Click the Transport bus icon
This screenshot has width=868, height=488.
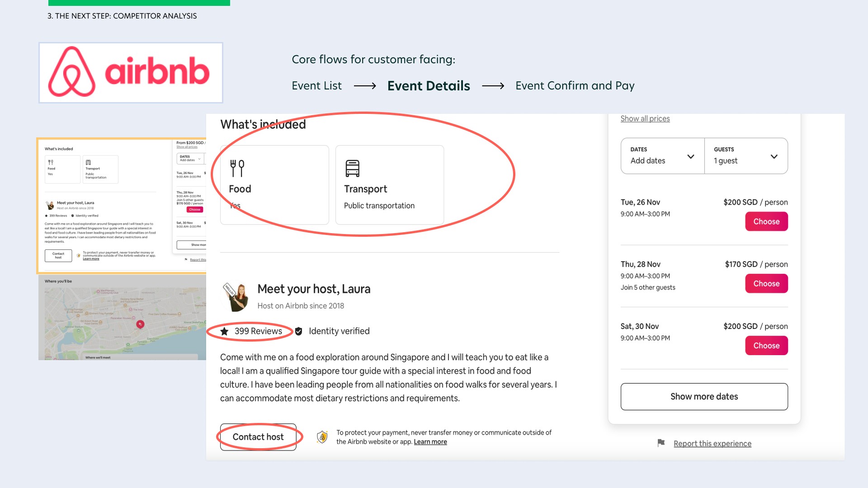pos(352,168)
